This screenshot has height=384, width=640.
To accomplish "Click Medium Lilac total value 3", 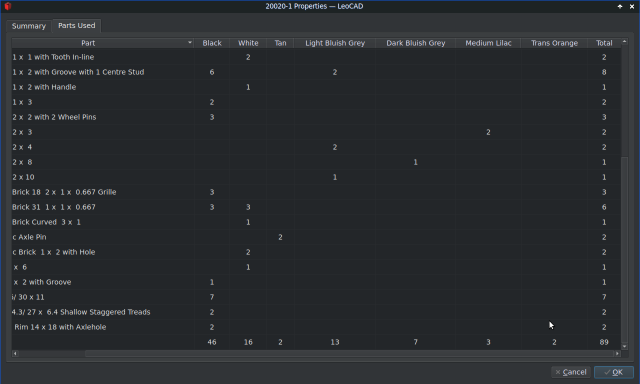I will (x=488, y=342).
